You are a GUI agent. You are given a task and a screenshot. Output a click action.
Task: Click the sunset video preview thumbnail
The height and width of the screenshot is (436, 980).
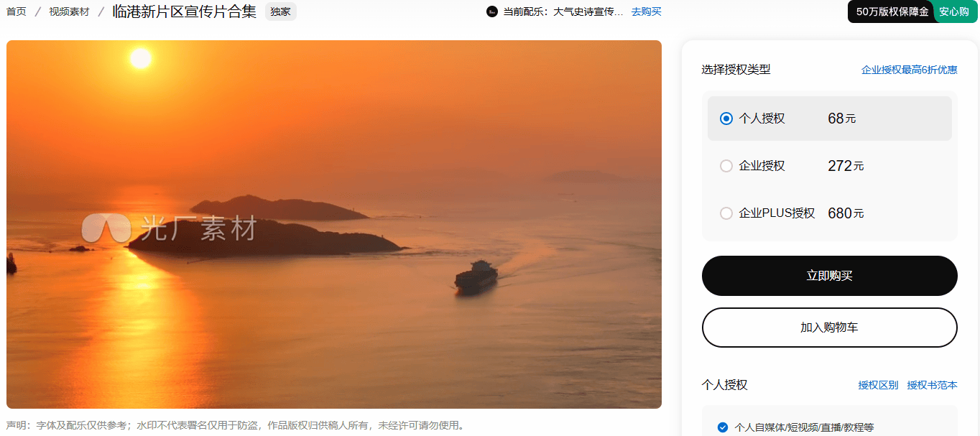coord(334,224)
